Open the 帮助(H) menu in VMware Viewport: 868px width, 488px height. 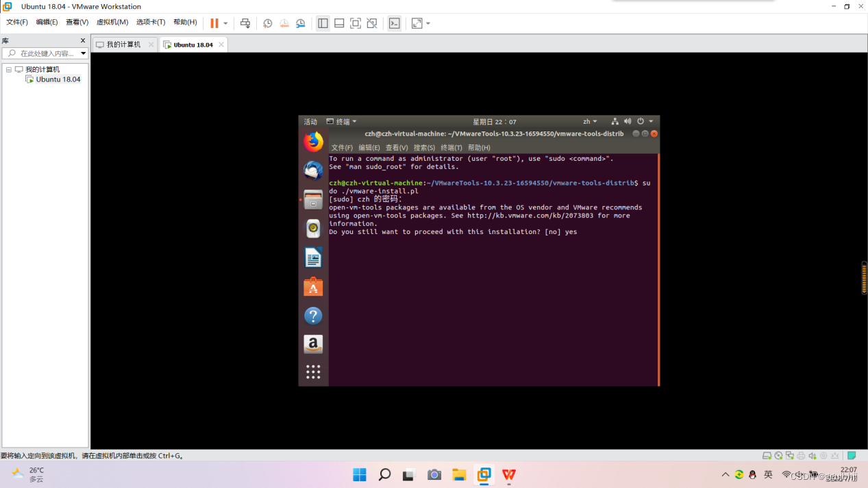(x=185, y=23)
